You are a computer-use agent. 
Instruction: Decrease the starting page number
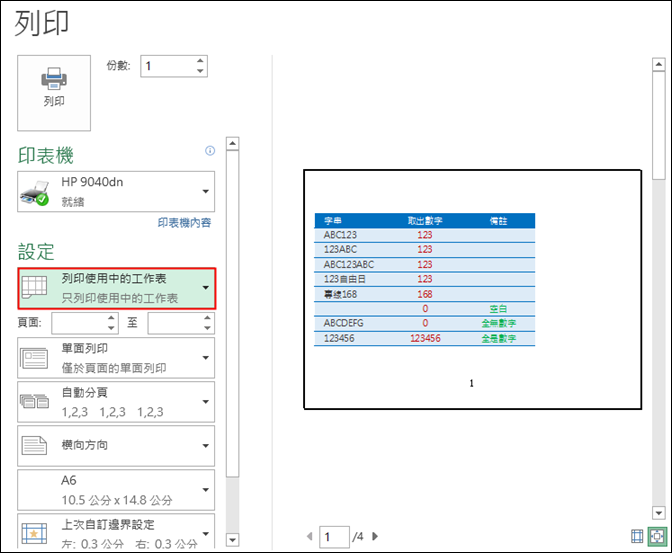click(111, 328)
